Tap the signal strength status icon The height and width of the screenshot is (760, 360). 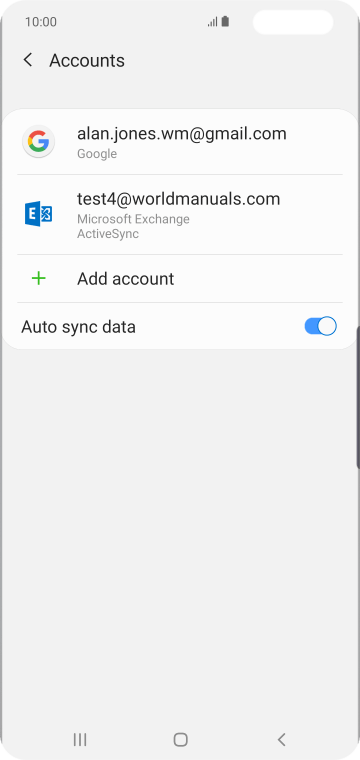click(212, 22)
